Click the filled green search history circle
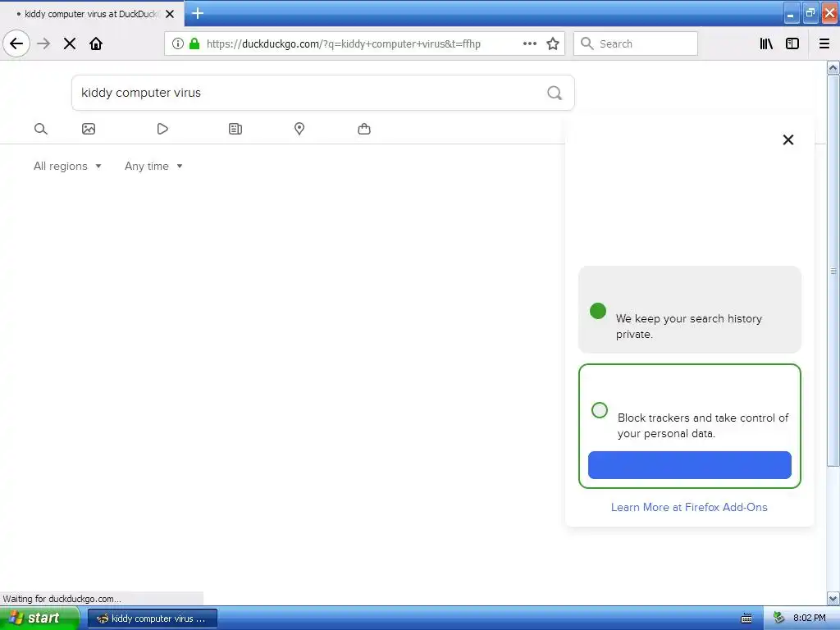 (x=598, y=311)
